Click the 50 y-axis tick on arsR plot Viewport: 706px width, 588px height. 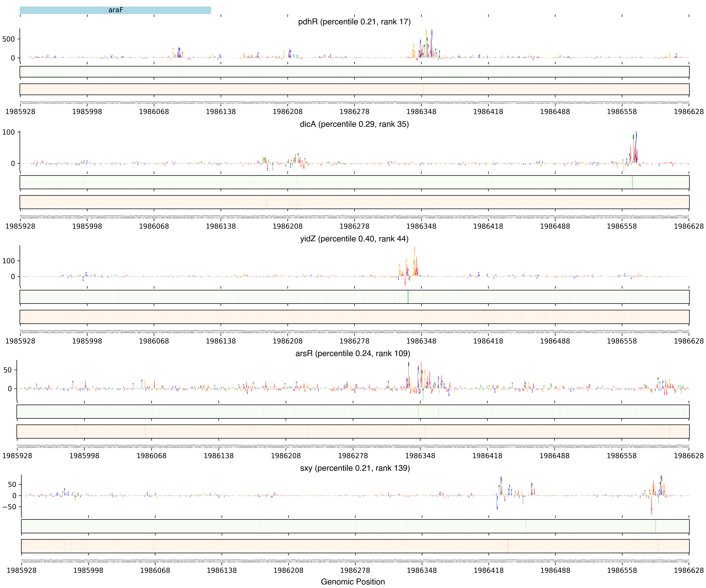click(7, 370)
